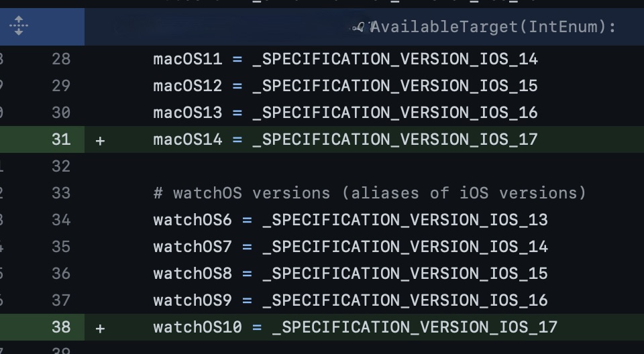Select line number 33 in the gutter
The height and width of the screenshot is (354, 644).
pyautogui.click(x=61, y=193)
